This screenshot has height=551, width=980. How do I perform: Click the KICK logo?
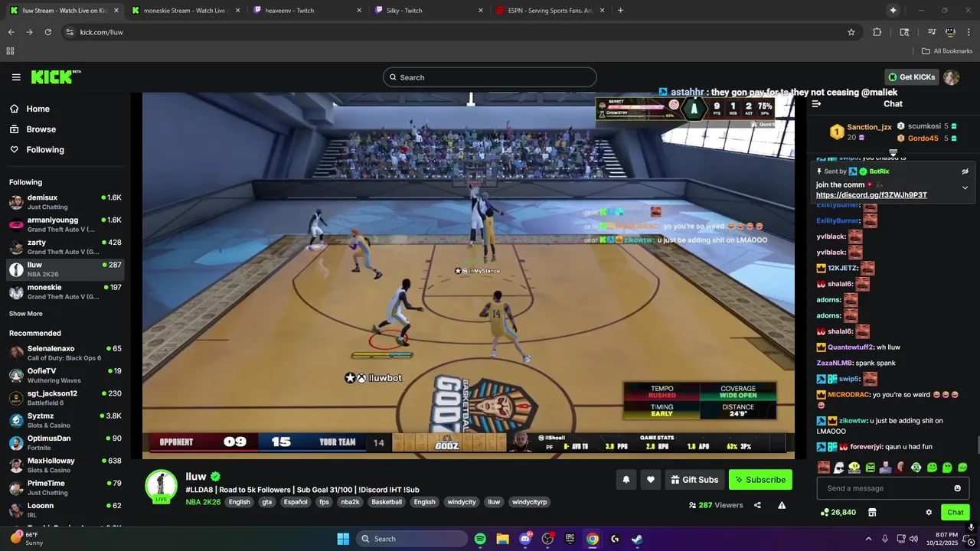pos(55,77)
